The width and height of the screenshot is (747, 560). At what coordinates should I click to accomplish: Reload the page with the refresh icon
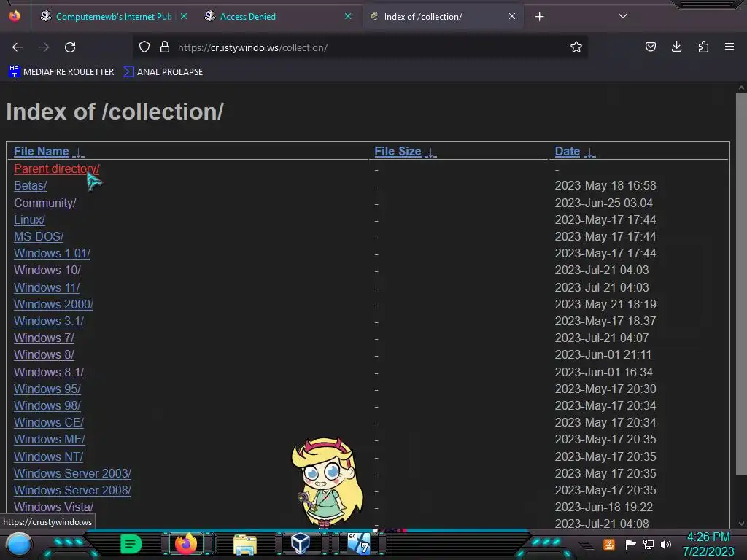(70, 47)
